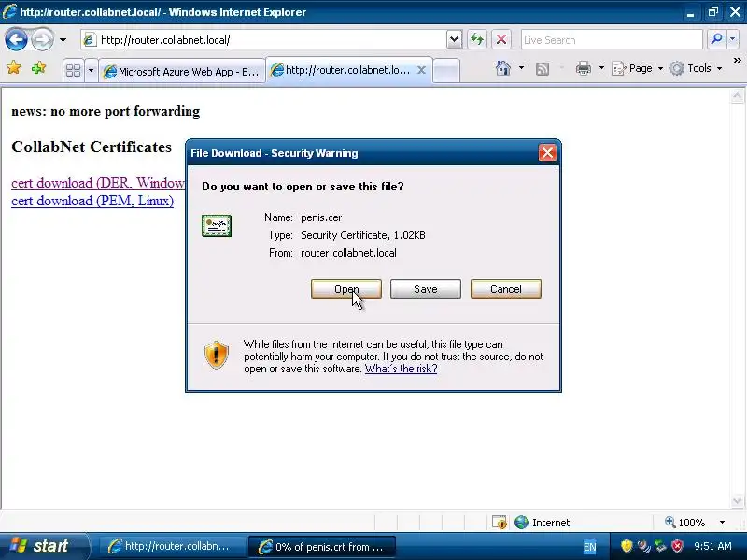Image resolution: width=747 pixels, height=560 pixels.
Task: Switch to router.collabnet taskbar window
Action: (x=171, y=546)
